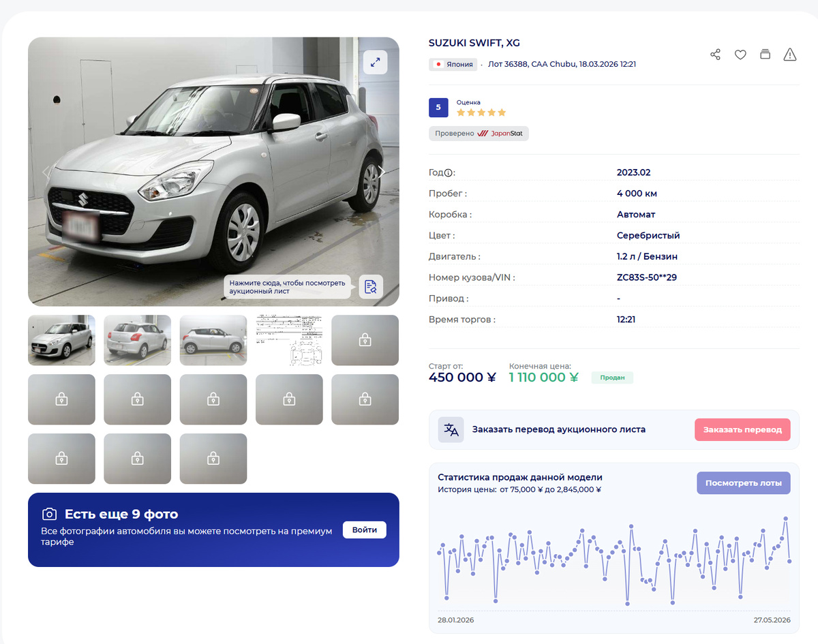Click color value Серебристый
818x644 pixels.
648,236
